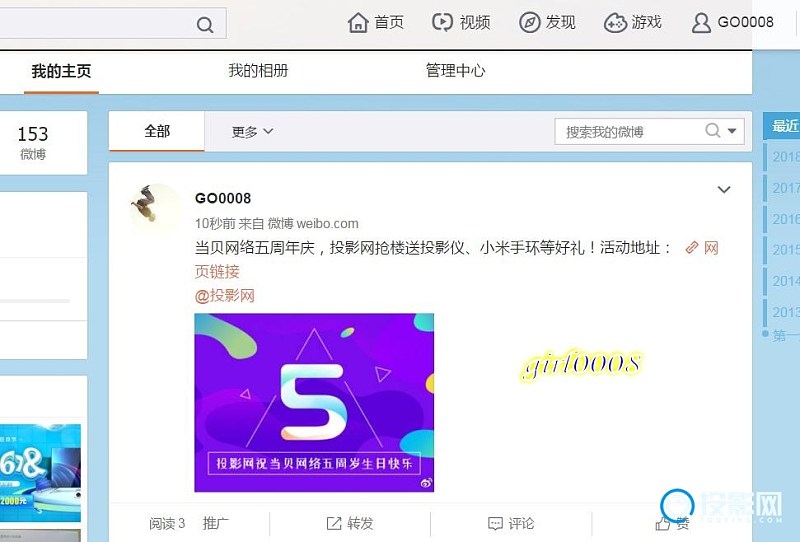The image size is (800, 542).
Task: Click the 评论 comment icon
Action: (495, 524)
